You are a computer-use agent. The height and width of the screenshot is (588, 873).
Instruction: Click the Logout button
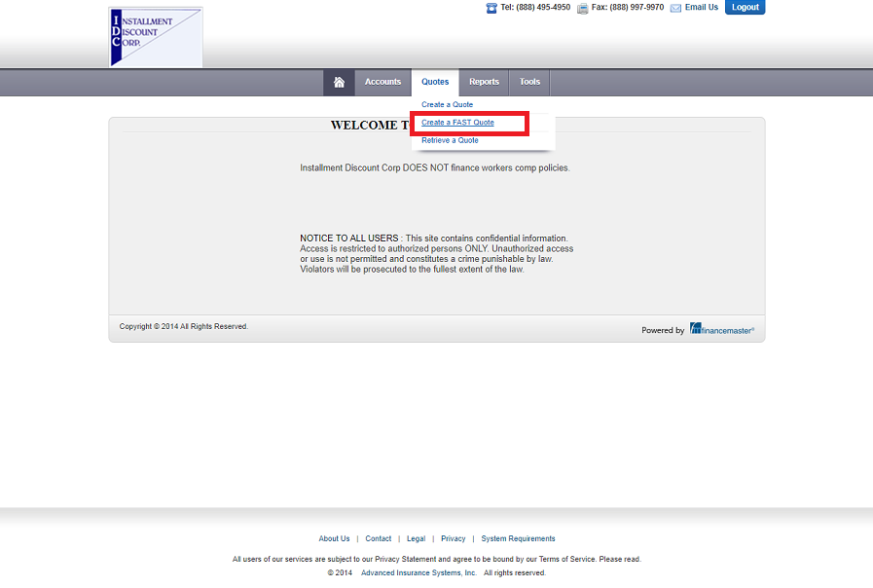point(745,7)
